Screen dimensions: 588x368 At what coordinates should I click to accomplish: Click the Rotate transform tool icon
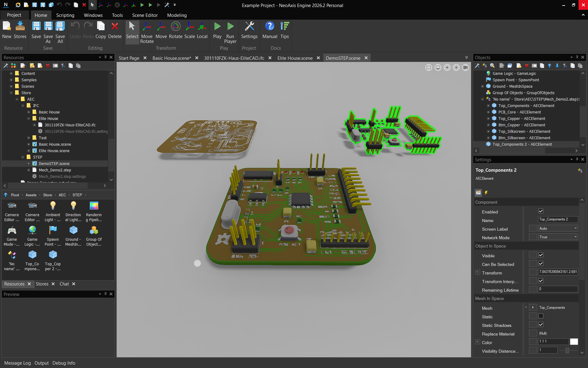pos(176,30)
